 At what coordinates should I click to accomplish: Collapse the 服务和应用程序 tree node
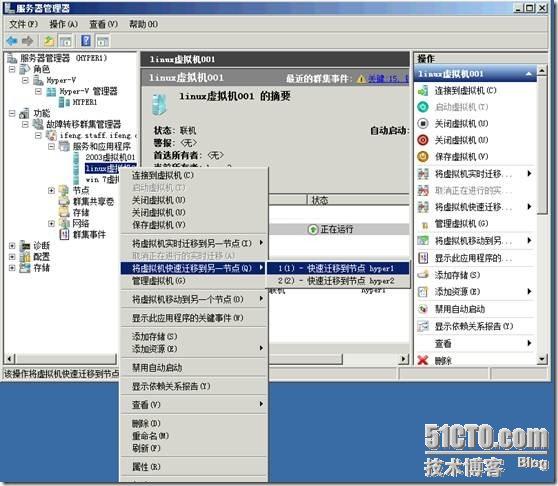[51, 146]
